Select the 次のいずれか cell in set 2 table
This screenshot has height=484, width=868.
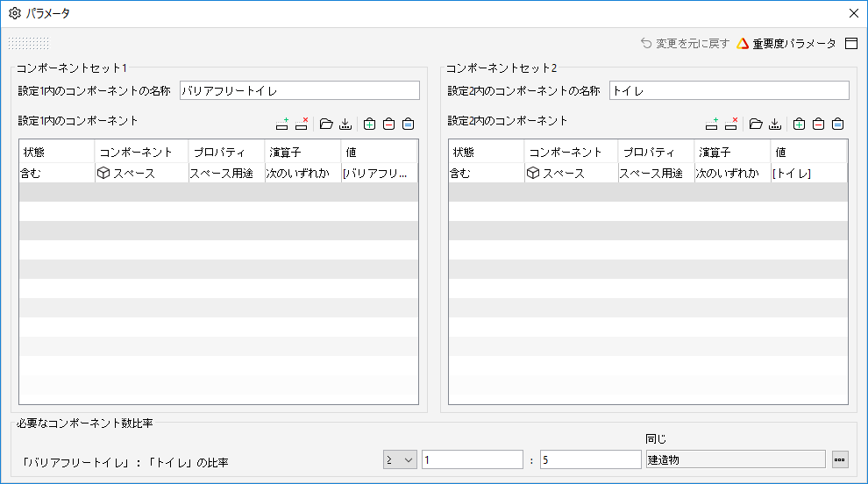coord(732,174)
